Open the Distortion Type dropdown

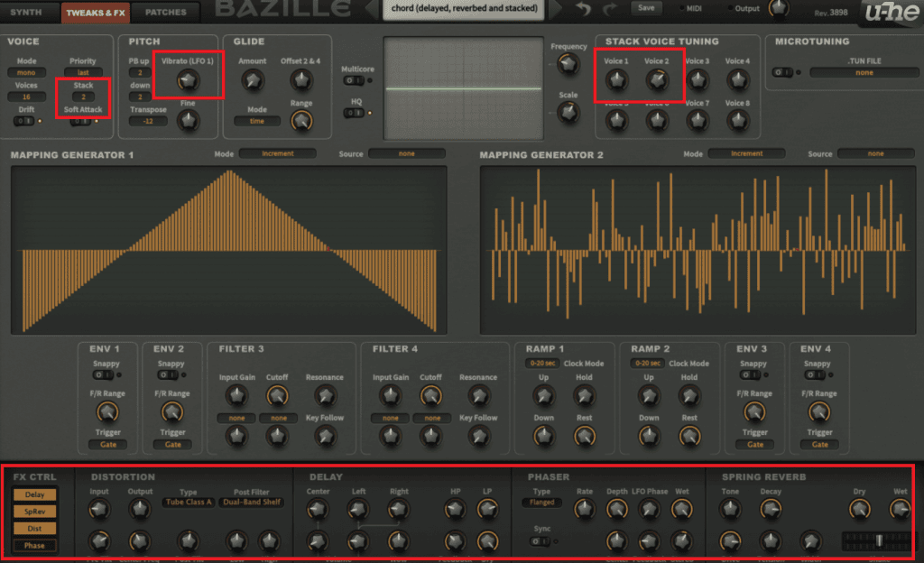(188, 503)
